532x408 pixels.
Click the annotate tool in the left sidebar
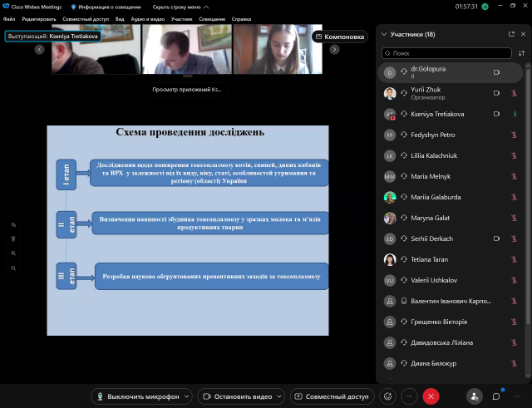(13, 224)
